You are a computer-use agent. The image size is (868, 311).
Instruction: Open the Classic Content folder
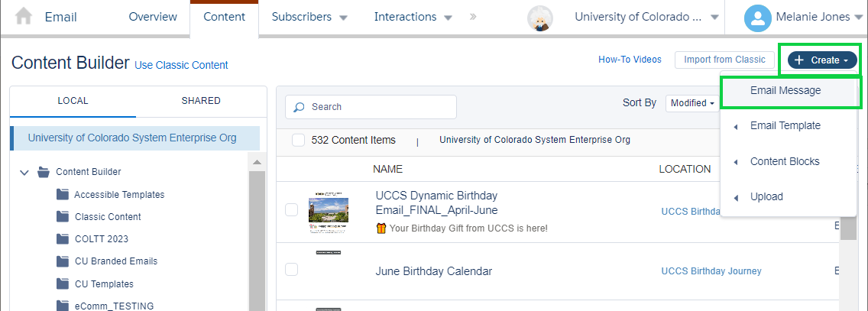tap(108, 217)
